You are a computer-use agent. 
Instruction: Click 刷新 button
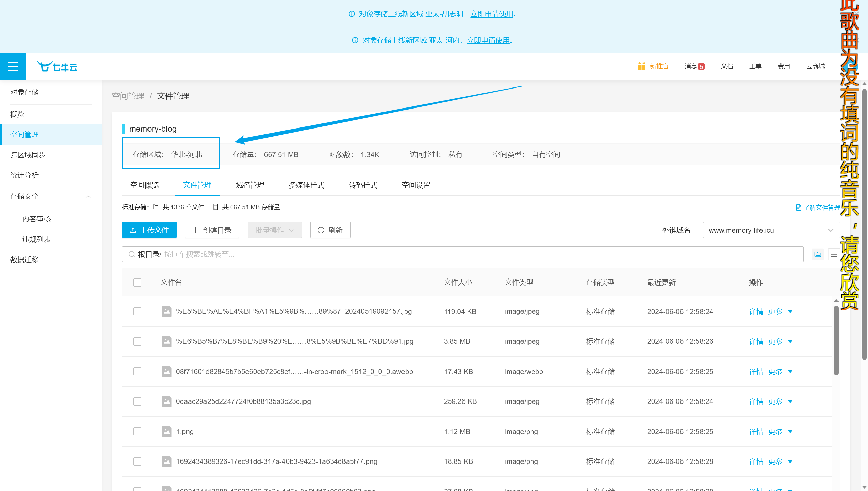330,230
